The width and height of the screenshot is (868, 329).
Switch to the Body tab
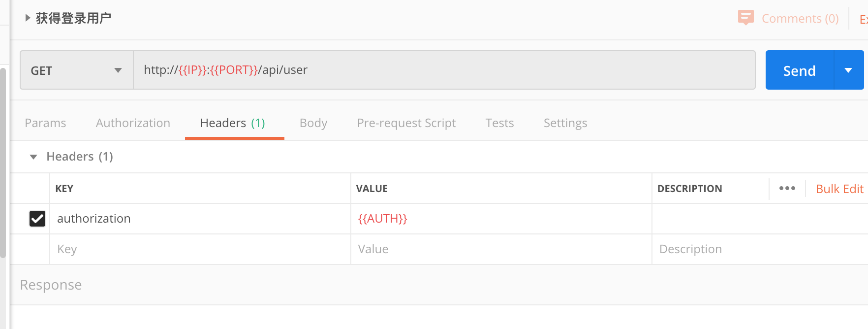(x=313, y=123)
